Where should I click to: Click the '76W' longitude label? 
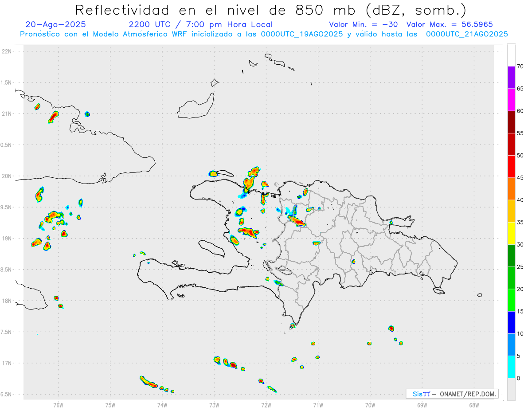58,405
